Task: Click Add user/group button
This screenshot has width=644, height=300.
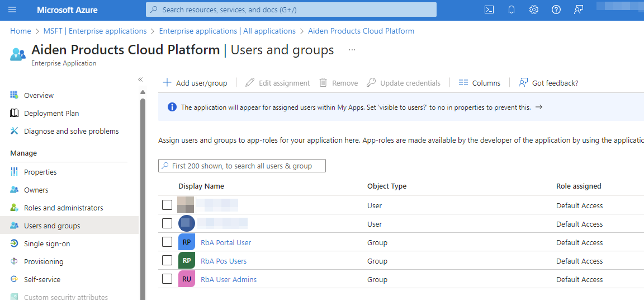Action: point(195,83)
